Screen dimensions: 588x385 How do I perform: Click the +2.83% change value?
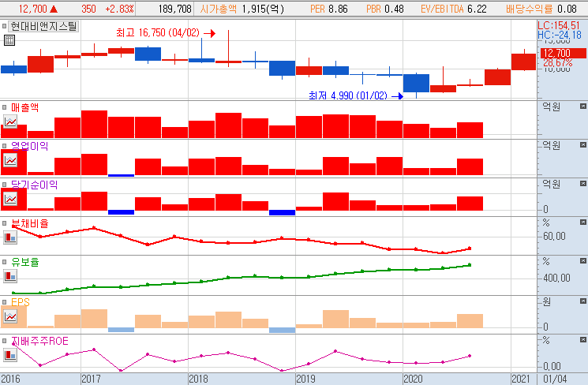point(120,9)
